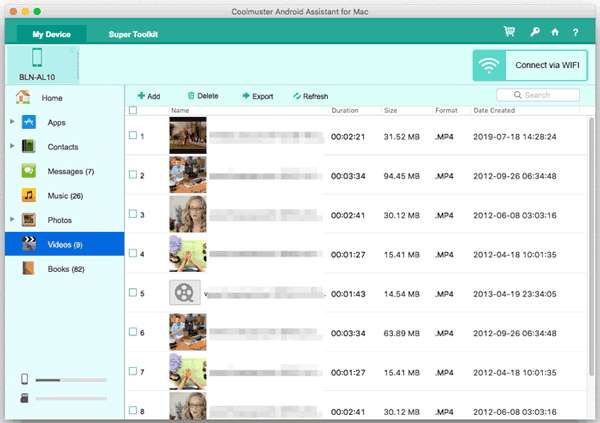Click the Photos sidebar icon
Viewport: 600px width, 423px height.
click(x=29, y=220)
